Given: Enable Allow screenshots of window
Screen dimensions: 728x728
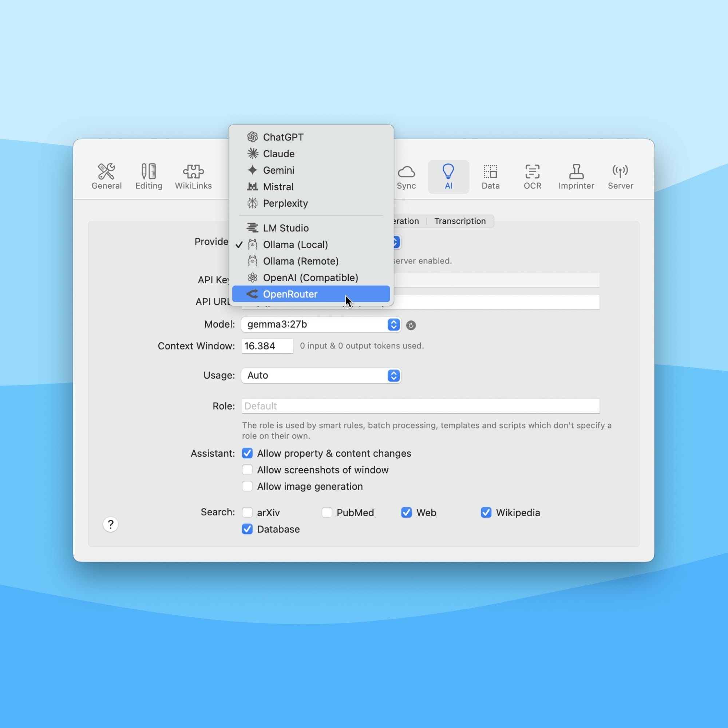Looking at the screenshot, I should pyautogui.click(x=247, y=470).
